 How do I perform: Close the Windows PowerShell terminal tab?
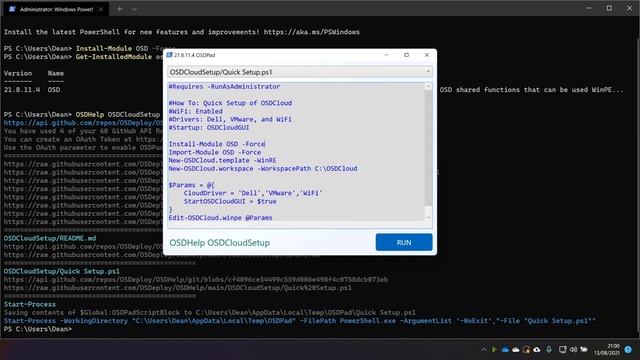101,9
